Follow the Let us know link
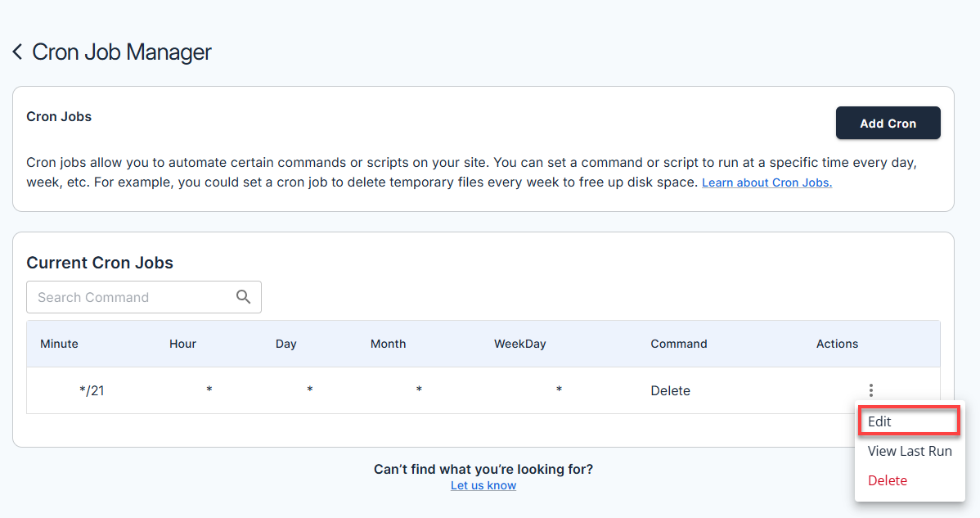The width and height of the screenshot is (980, 518). 483,485
